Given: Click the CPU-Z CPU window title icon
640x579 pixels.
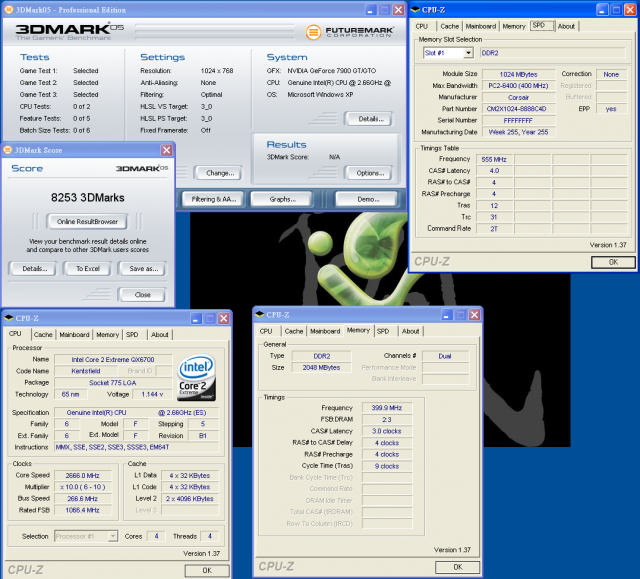Looking at the screenshot, I should pos(9,318).
